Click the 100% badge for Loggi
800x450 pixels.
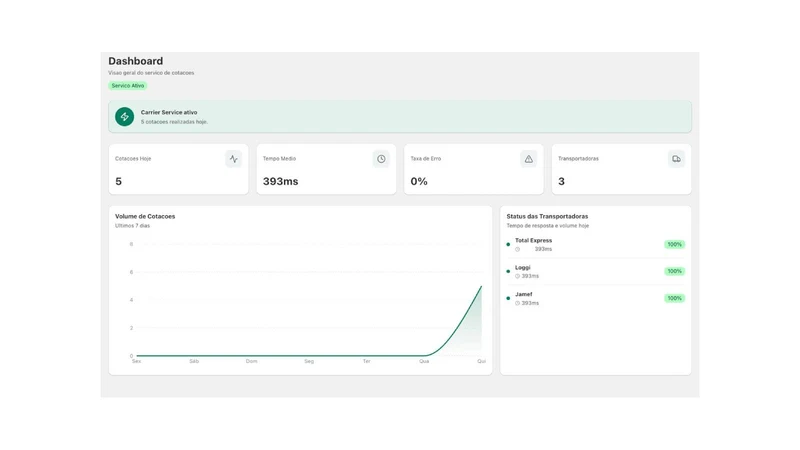674,271
